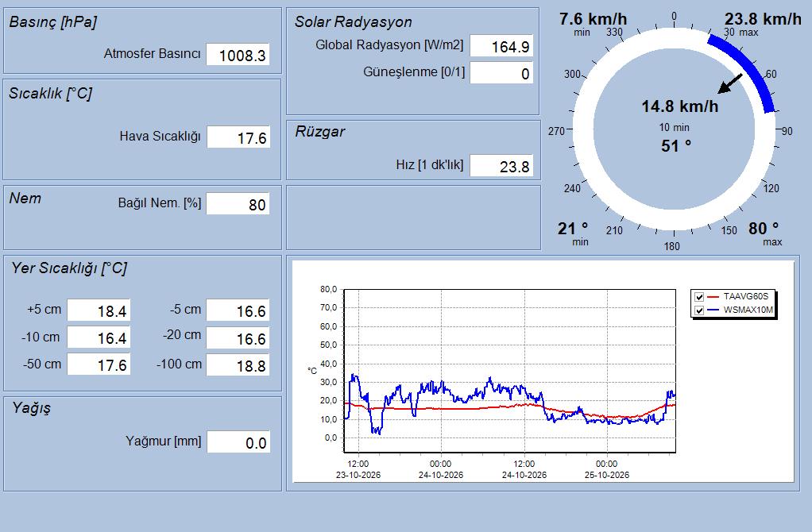Click the -10 cm ground temperature field
The width and height of the screenshot is (812, 532).
pos(99,337)
